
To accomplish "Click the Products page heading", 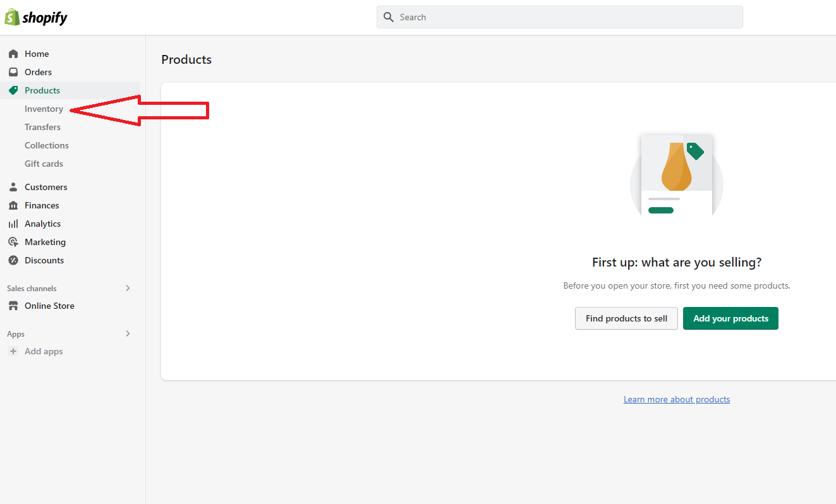I will pyautogui.click(x=186, y=59).
